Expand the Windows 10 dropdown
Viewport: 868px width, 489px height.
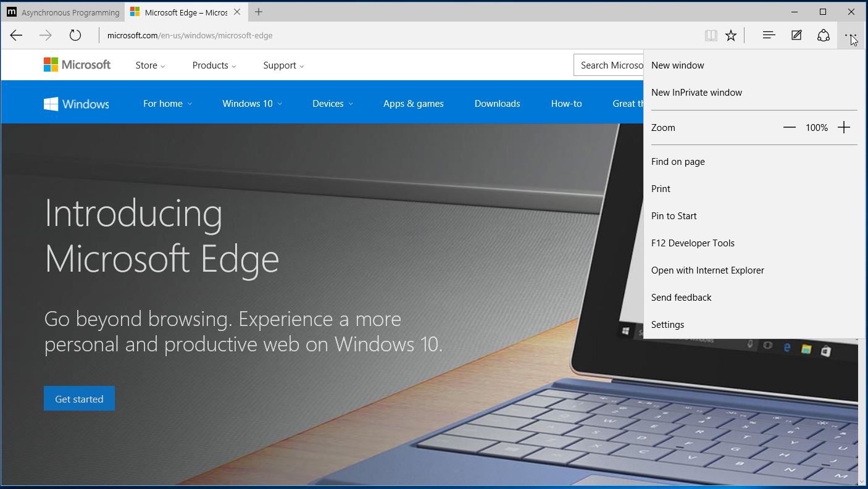pos(252,104)
